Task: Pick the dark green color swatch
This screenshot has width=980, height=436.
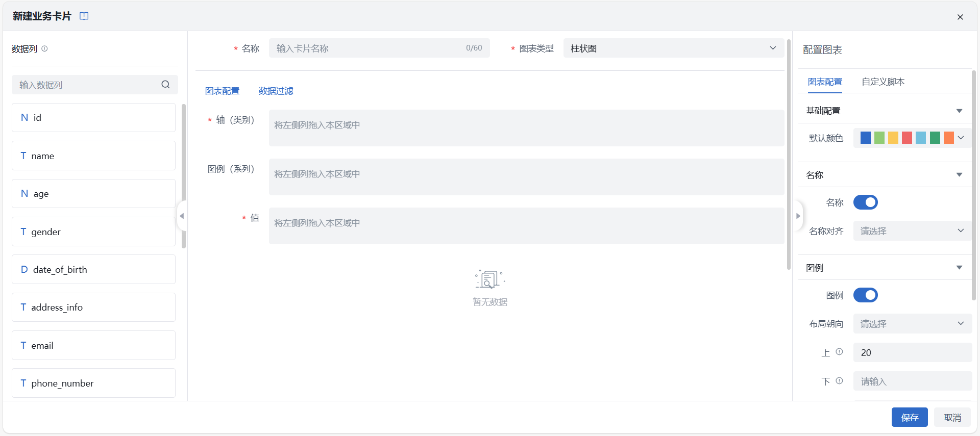Action: [935, 138]
